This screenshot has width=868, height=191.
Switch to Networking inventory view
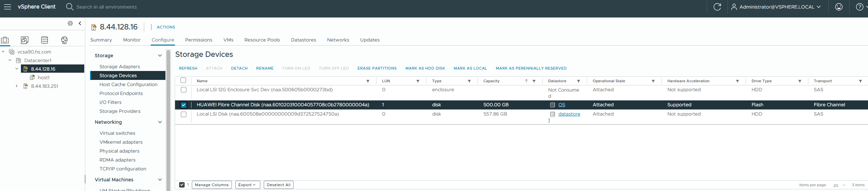point(64,40)
